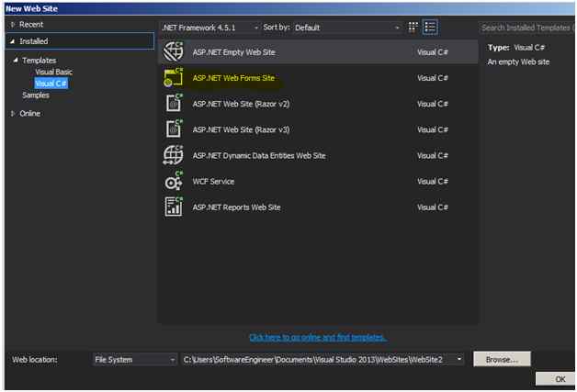Select ASP.NET Dynamic Data Entities Web Site

[x=319, y=155]
